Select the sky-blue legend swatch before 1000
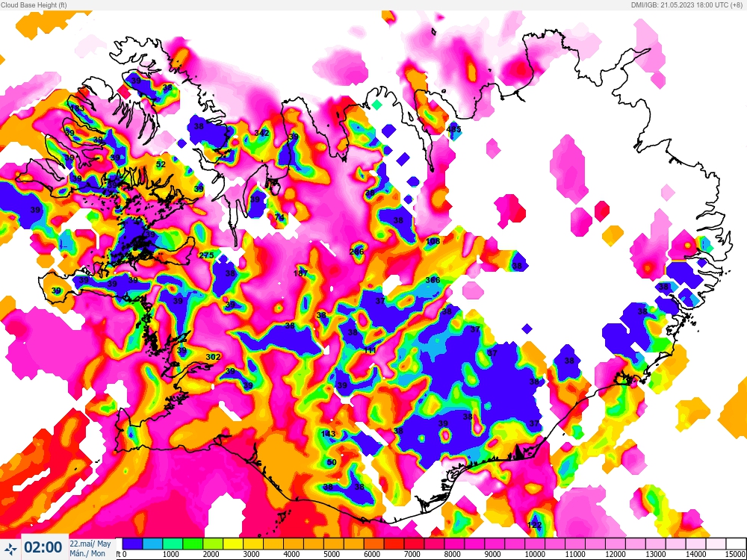747x560 pixels. pos(152,544)
